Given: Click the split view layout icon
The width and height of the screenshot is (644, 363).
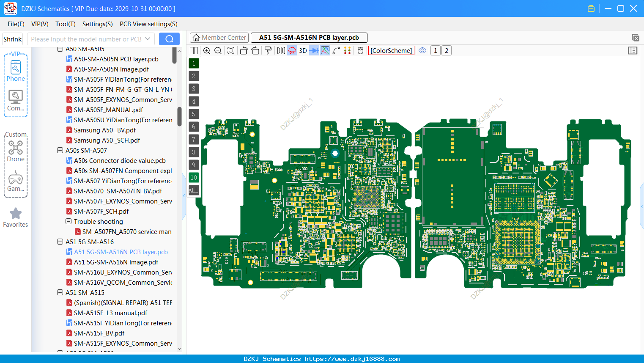Looking at the screenshot, I should coord(194,51).
